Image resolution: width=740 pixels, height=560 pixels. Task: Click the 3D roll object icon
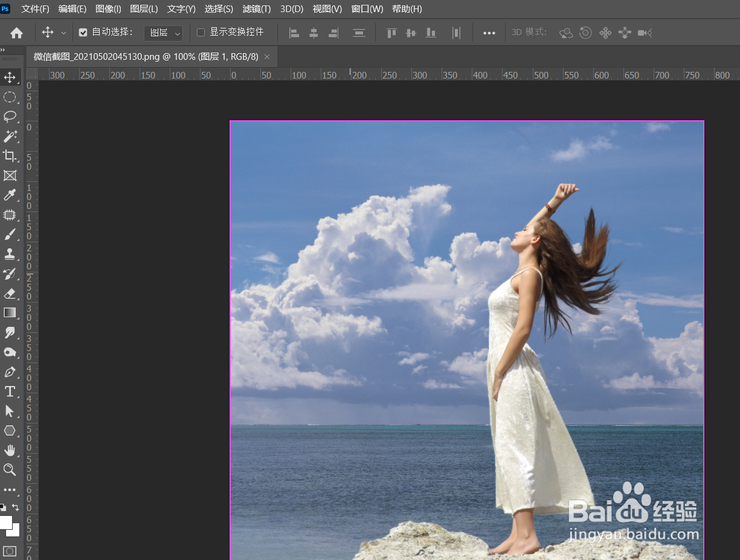[x=585, y=33]
